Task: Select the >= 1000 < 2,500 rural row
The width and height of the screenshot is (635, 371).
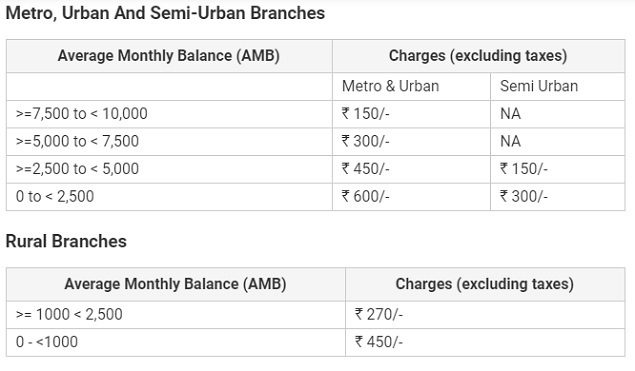Action: click(315, 315)
